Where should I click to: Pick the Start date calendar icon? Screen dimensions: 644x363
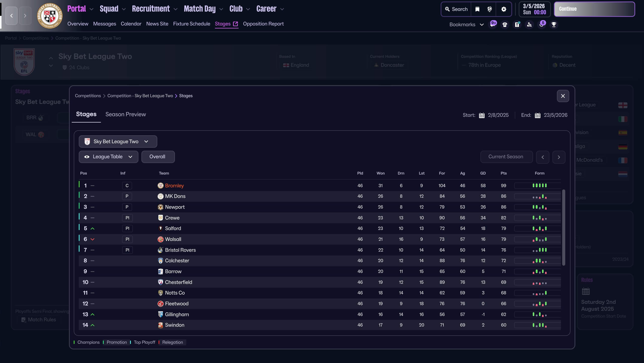(482, 115)
